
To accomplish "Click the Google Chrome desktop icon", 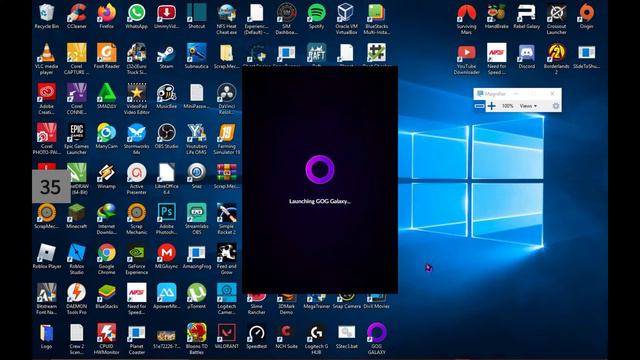I will (x=107, y=259).
